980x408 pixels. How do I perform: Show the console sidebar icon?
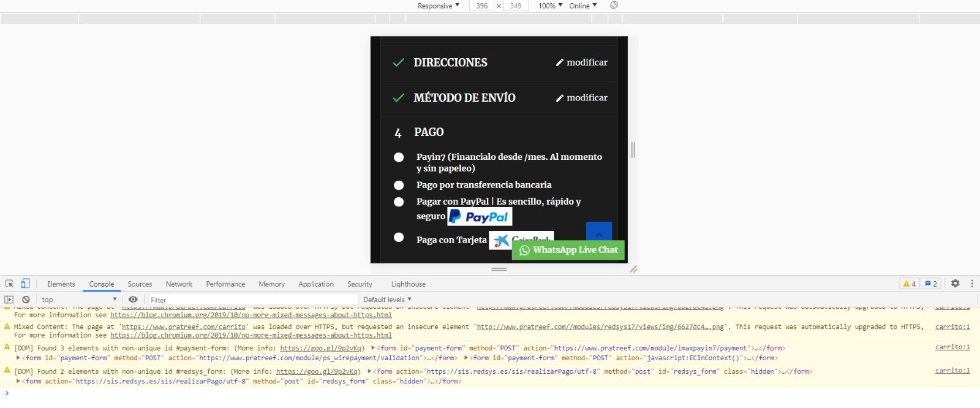[x=9, y=300]
